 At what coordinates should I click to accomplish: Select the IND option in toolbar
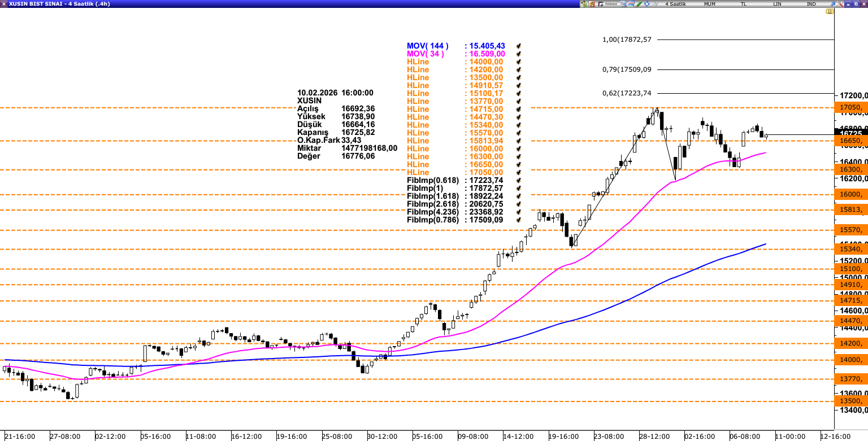pos(811,4)
